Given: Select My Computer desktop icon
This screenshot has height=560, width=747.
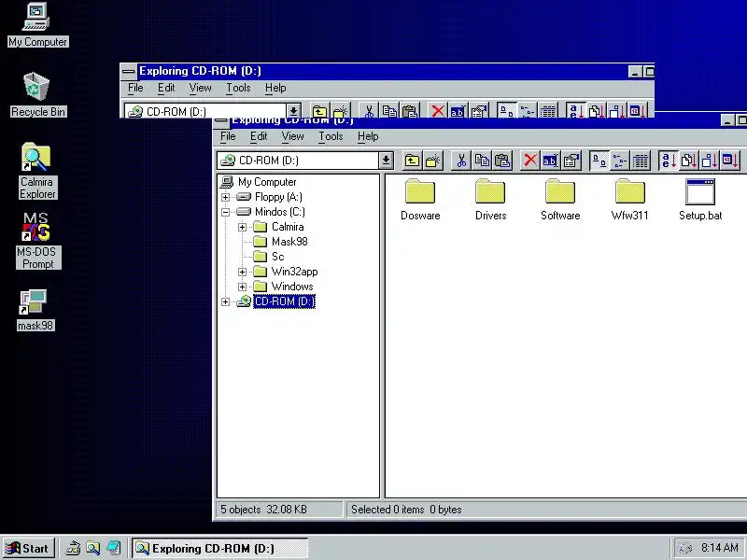Looking at the screenshot, I should point(37,25).
